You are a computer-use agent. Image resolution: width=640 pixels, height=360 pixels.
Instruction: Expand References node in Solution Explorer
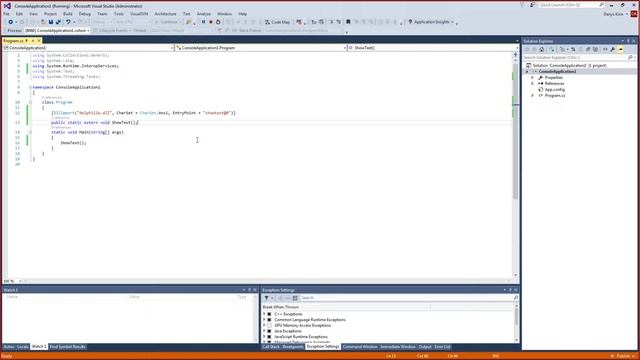click(x=532, y=83)
